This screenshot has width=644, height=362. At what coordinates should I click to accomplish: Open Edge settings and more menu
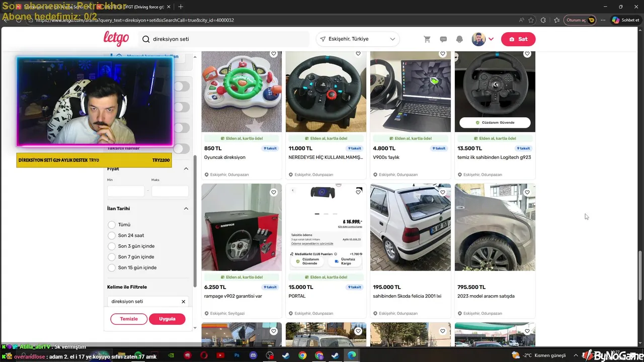point(603,20)
